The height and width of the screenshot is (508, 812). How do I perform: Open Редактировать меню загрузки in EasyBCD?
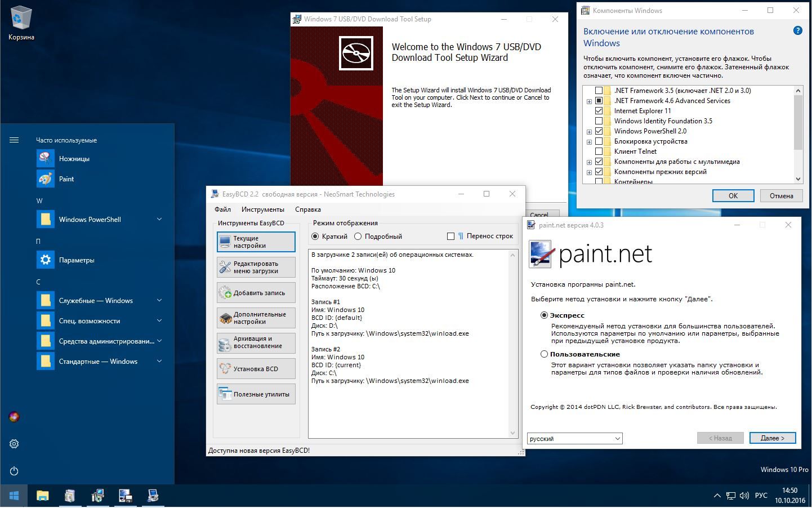(x=256, y=267)
